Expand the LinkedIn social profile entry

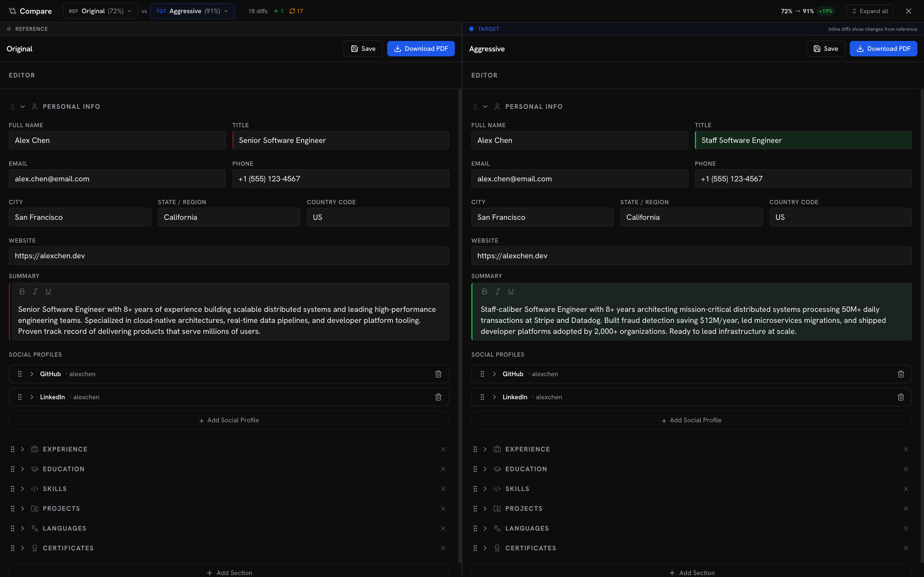[32, 397]
